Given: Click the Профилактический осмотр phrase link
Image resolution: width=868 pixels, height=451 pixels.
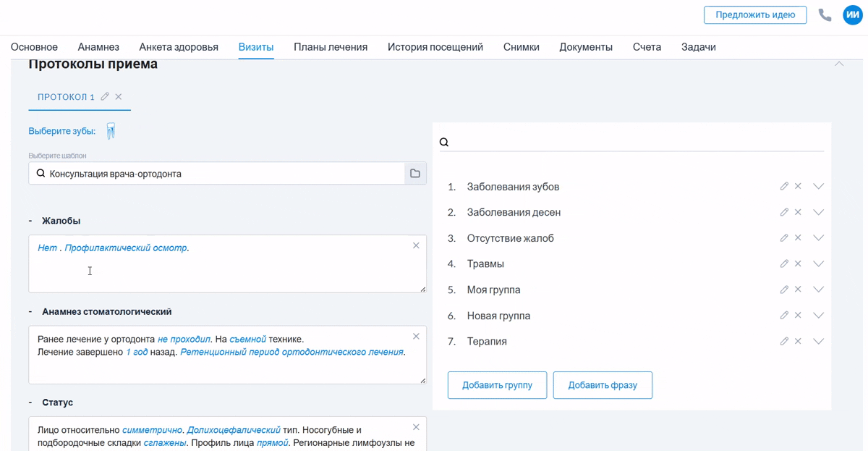Looking at the screenshot, I should click(127, 248).
